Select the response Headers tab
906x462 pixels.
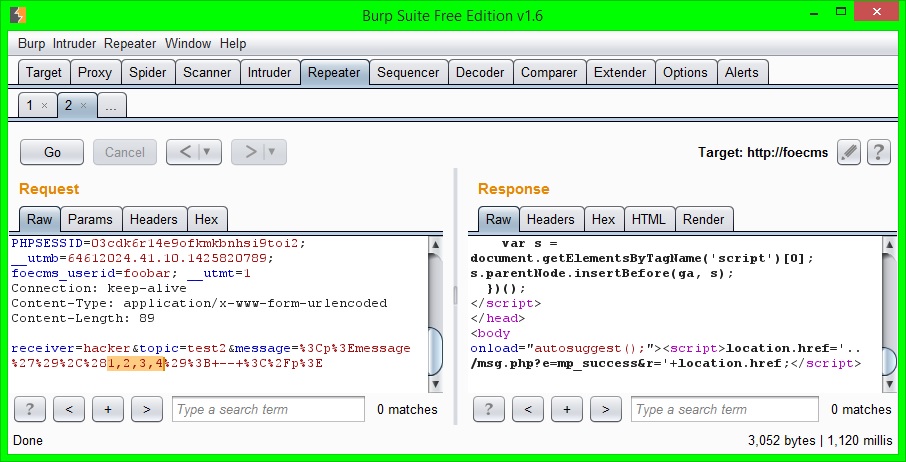coord(551,219)
